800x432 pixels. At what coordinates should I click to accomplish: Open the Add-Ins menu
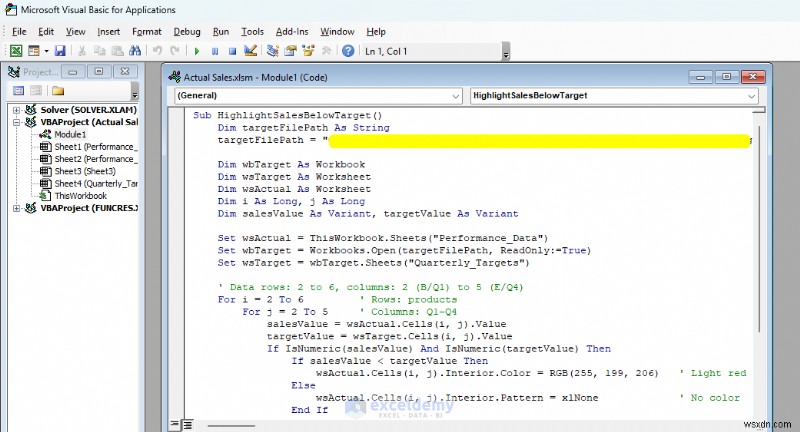point(292,32)
